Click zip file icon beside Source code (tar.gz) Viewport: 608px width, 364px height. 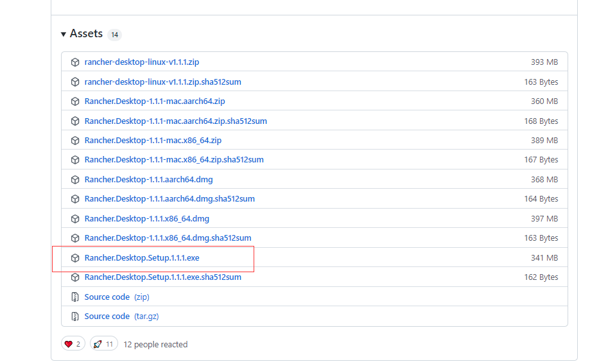pos(75,316)
